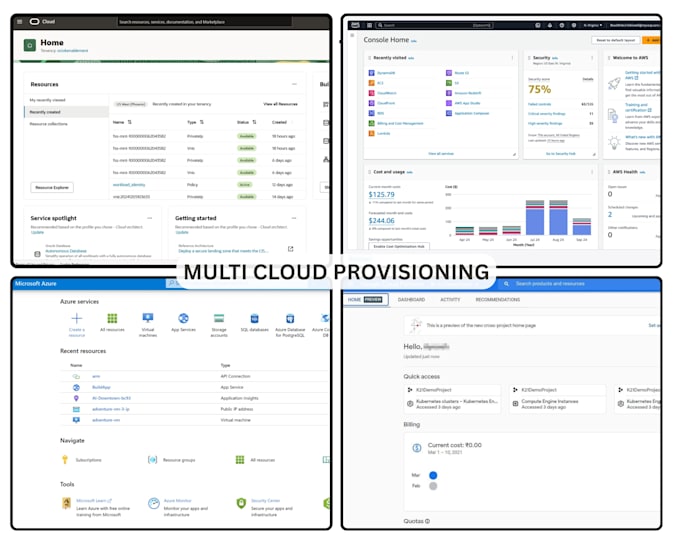
Task: Open Lambda icon in AWS Recently visited
Action: click(372, 133)
